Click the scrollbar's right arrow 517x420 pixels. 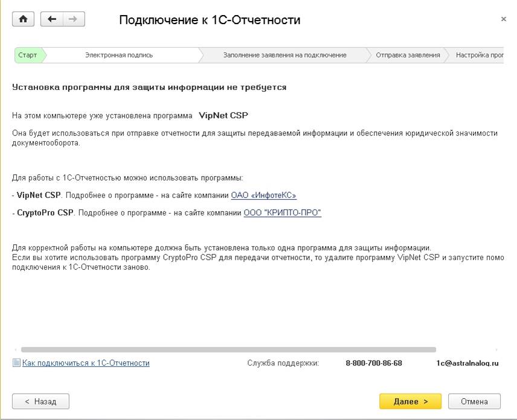(497, 349)
